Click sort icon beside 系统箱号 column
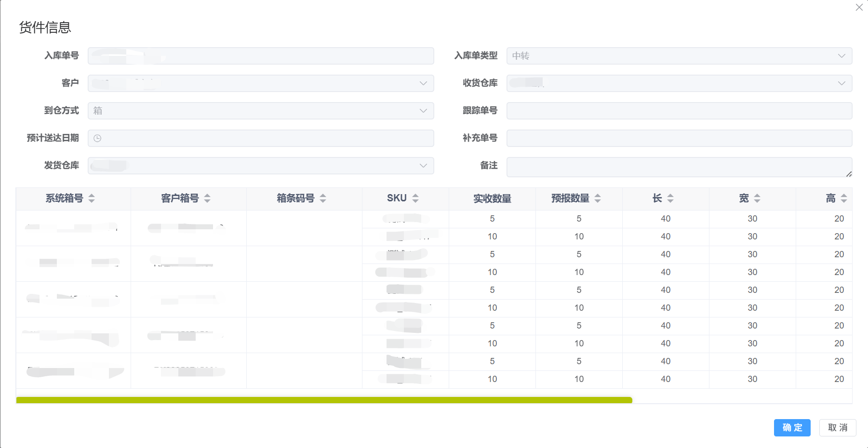Screen dimensions: 868x448 92,198
